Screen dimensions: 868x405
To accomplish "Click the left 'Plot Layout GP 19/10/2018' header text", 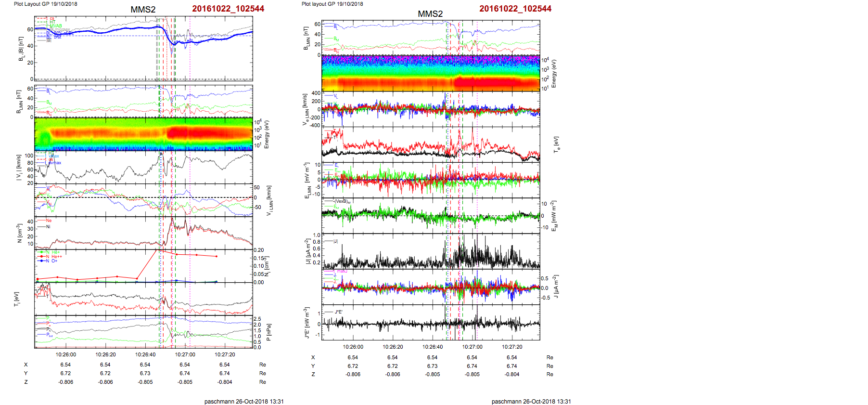I will 45,4.
